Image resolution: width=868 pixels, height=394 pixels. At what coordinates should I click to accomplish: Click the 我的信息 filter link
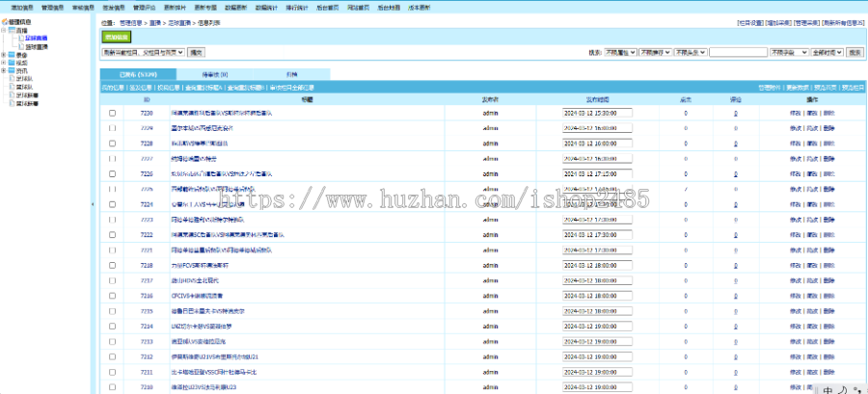[x=113, y=88]
